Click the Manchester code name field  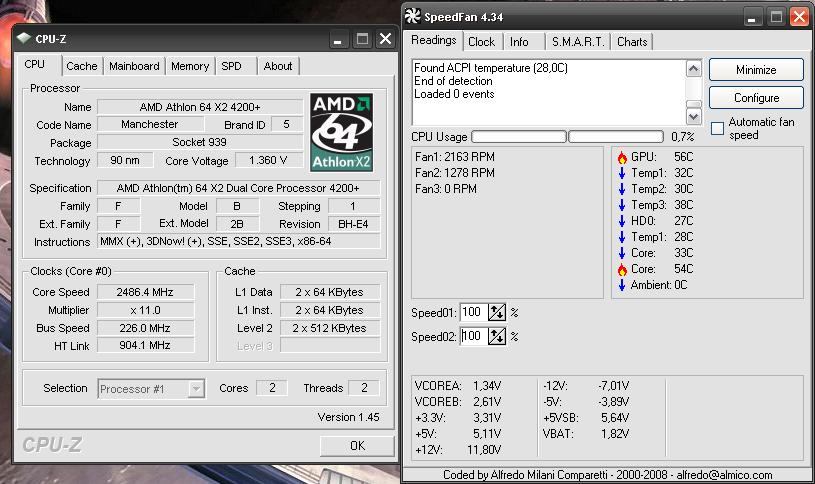coord(150,124)
